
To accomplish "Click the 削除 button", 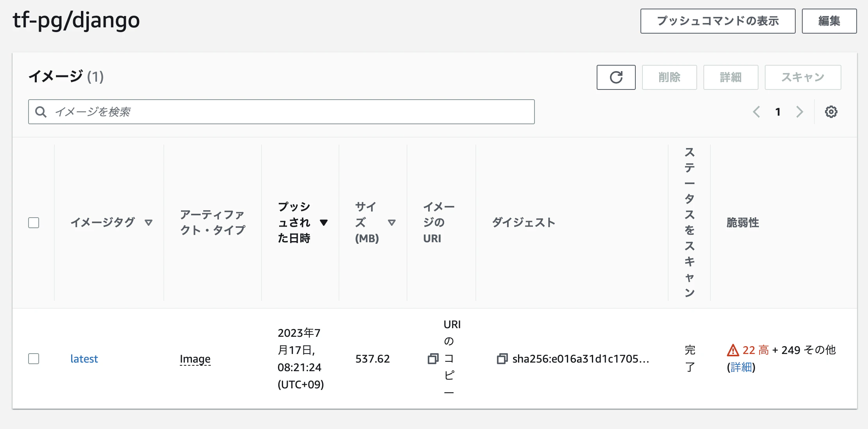I will [669, 77].
